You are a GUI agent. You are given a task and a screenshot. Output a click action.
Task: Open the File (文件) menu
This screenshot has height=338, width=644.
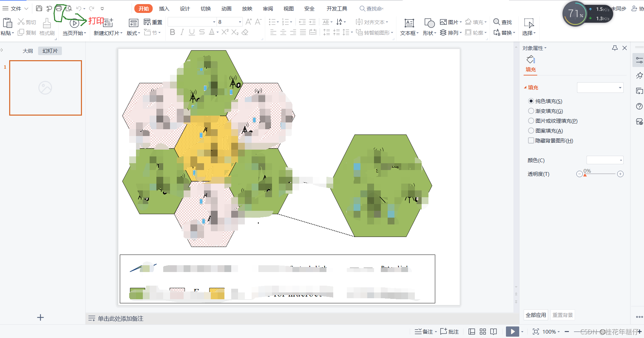click(15, 9)
